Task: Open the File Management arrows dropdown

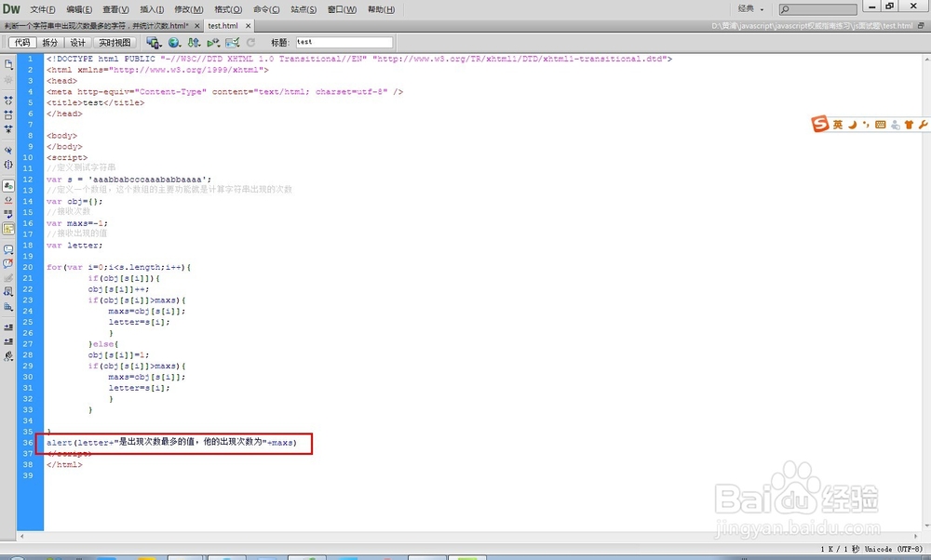Action: 194,43
